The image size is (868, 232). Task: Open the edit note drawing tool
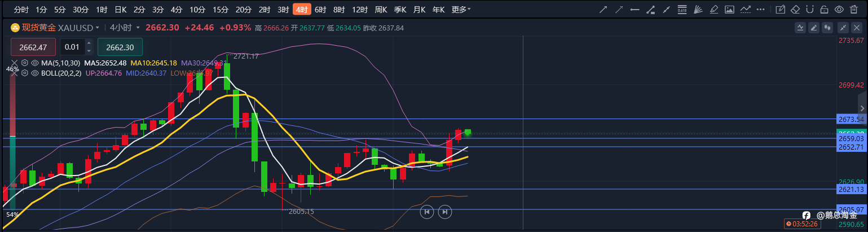coord(781,10)
